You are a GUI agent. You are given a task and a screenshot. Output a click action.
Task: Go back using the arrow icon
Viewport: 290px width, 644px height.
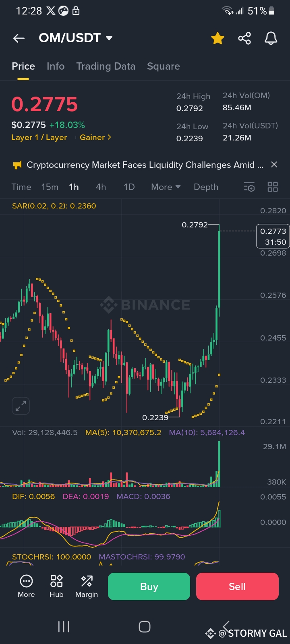(19, 38)
